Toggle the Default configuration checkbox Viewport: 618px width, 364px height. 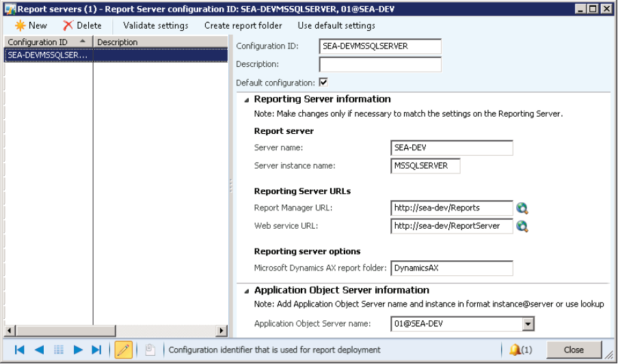(x=323, y=83)
